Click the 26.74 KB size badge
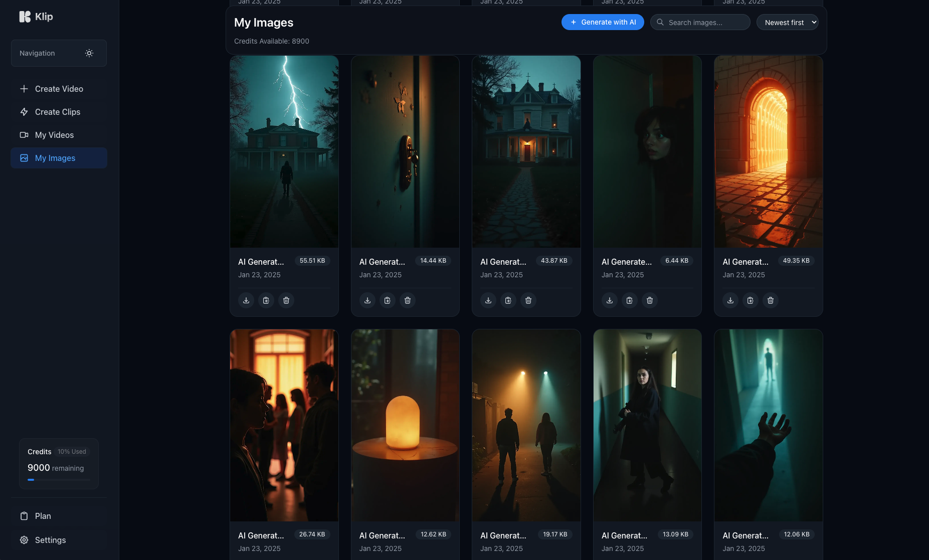The image size is (929, 560). point(312,534)
